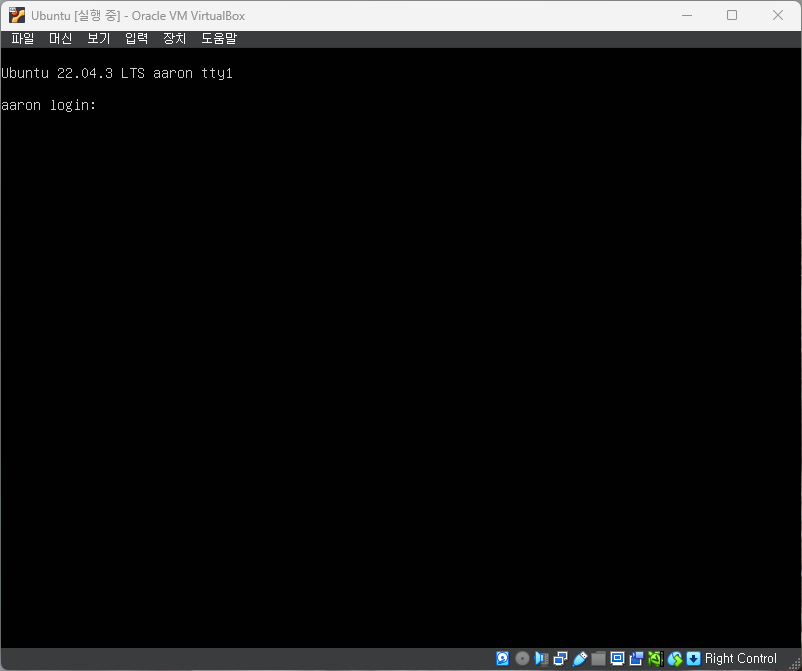This screenshot has width=802, height=671.
Task: Click the optical disc drive icon
Action: 522,658
